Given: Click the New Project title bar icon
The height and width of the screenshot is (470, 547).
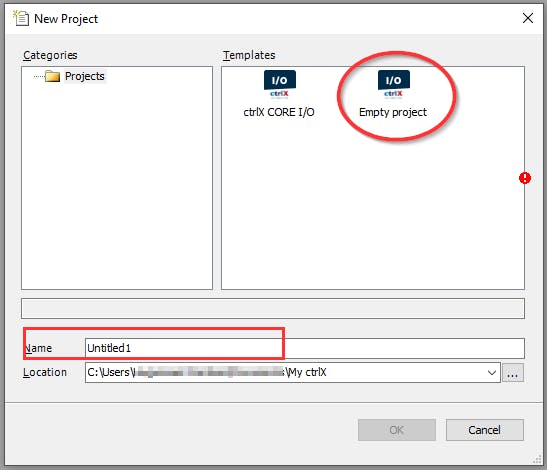Looking at the screenshot, I should coord(21,18).
